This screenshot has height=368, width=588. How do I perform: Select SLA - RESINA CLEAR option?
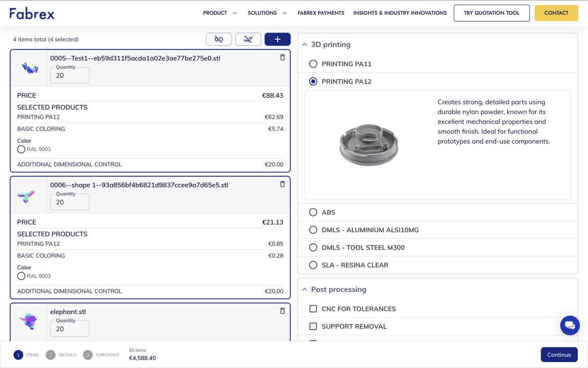coord(313,265)
